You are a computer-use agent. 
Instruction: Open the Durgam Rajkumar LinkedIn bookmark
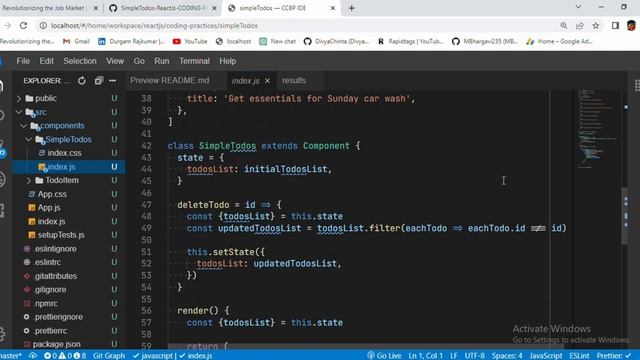(131, 41)
